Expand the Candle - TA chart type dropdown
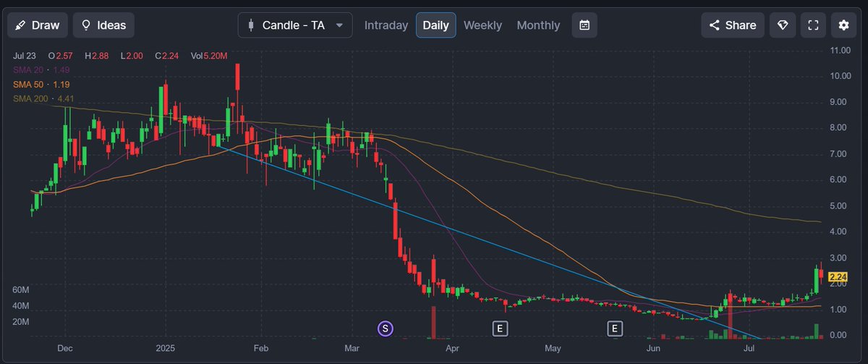The image size is (868, 364). (x=295, y=25)
